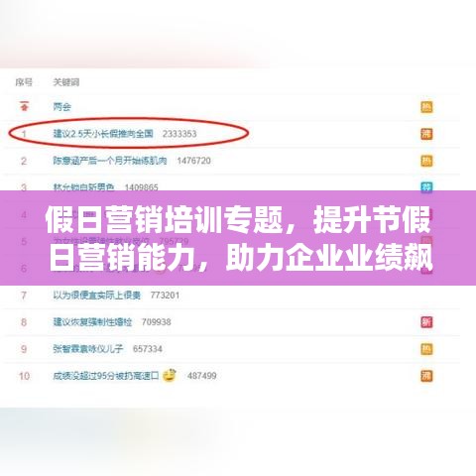Image resolution: width=476 pixels, height=476 pixels.
Task: Click the red 新 badge on the 婚检 row
Action: [x=426, y=322]
